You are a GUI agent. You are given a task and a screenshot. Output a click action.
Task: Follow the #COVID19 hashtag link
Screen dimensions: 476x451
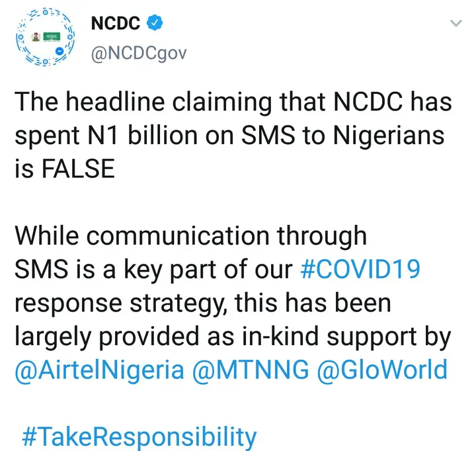pos(360,268)
